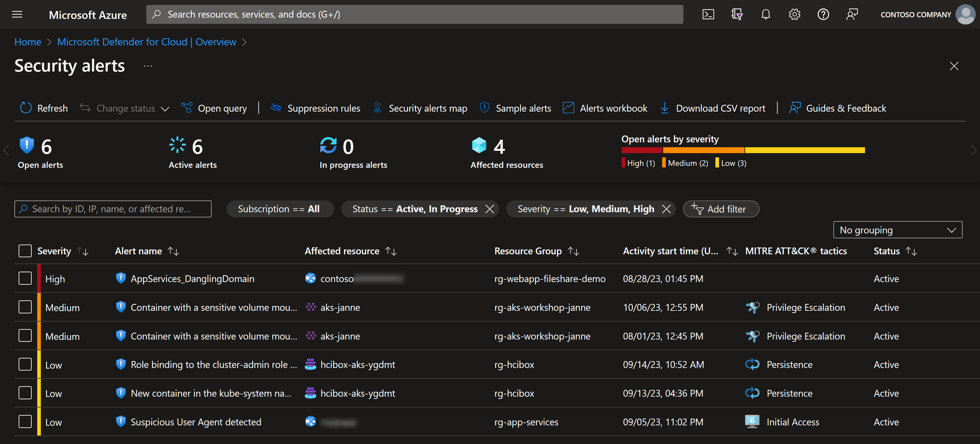Open the Alerts workbook
This screenshot has width=980, height=444.
point(605,108)
